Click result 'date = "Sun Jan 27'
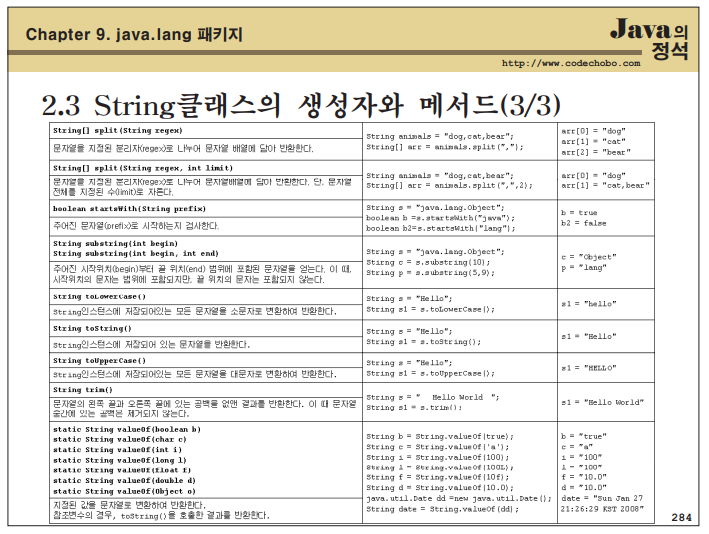This screenshot has height=534, width=709. pos(602,498)
